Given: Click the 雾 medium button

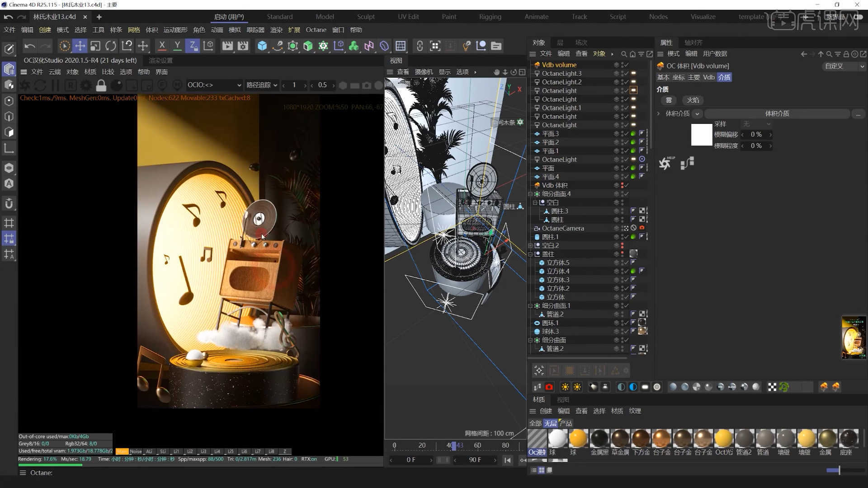Looking at the screenshot, I should pos(669,100).
